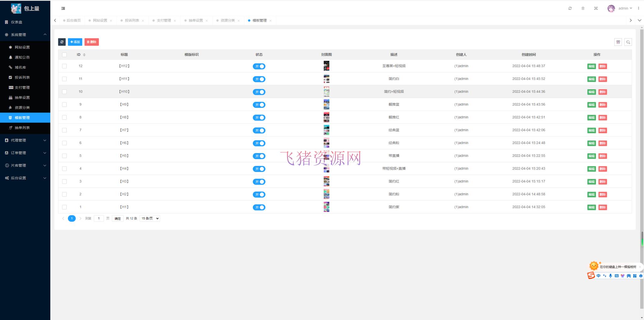Image resolution: width=644 pixels, height=320 pixels.
Task: Check the row checkbox for ID 4
Action: click(64, 168)
